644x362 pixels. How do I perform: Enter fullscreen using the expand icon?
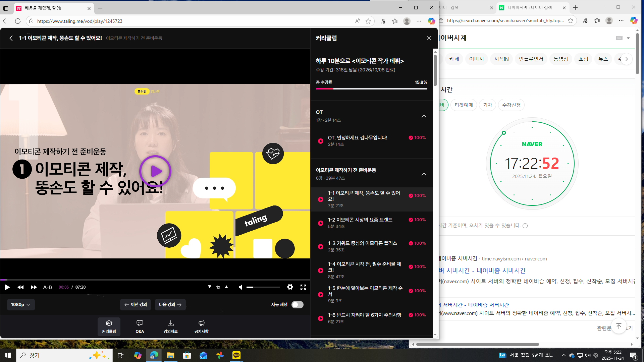(303, 287)
